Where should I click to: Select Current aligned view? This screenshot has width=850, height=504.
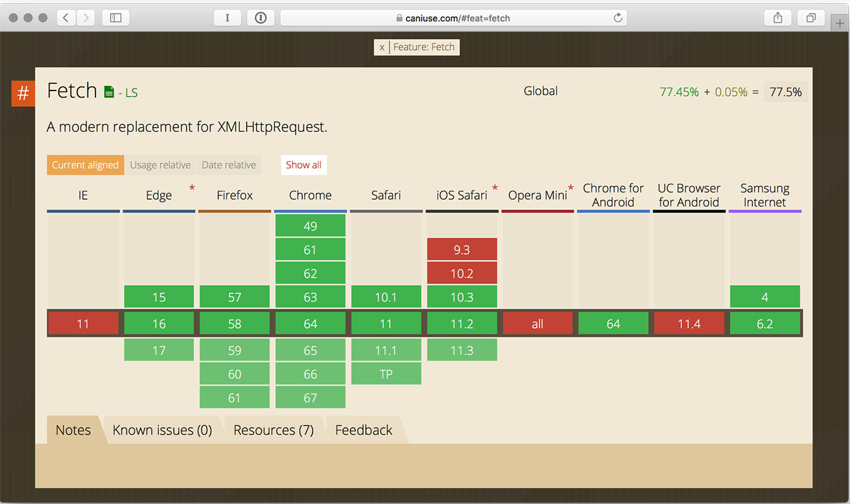coord(85,165)
